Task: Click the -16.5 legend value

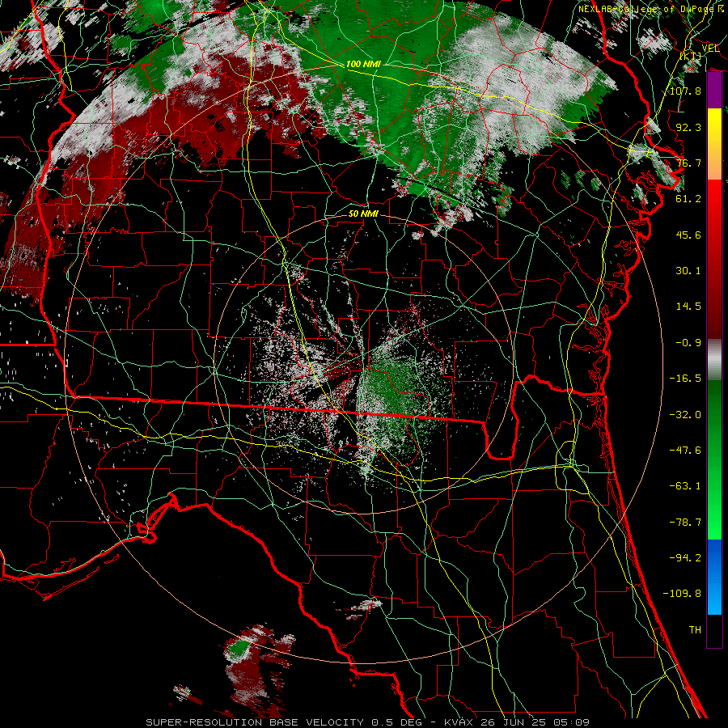Action: pyautogui.click(x=685, y=379)
